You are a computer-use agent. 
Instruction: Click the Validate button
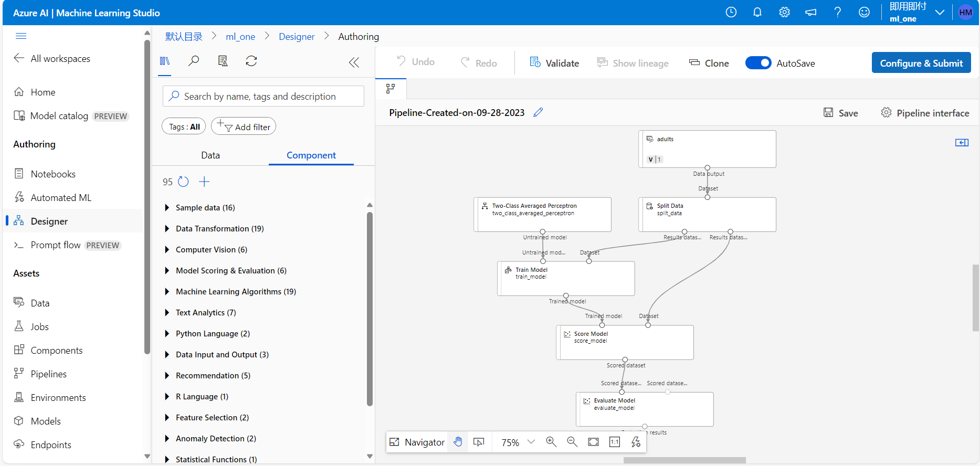coord(554,63)
